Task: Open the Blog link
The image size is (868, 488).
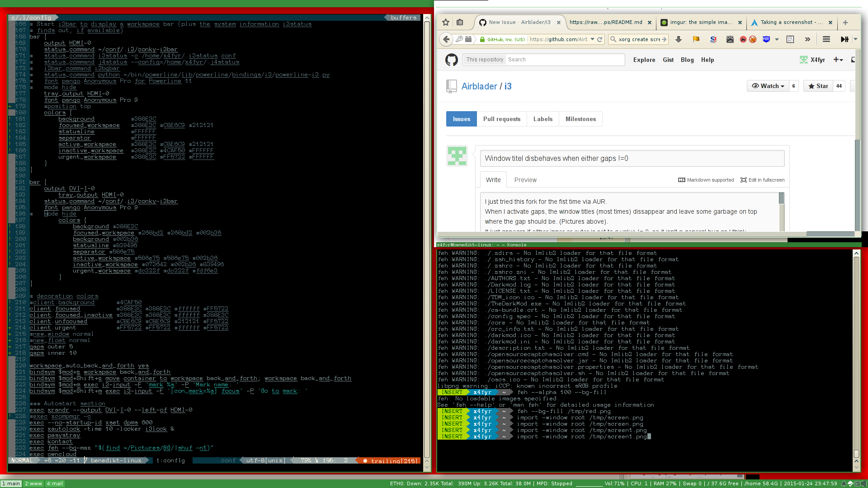Action: [687, 60]
